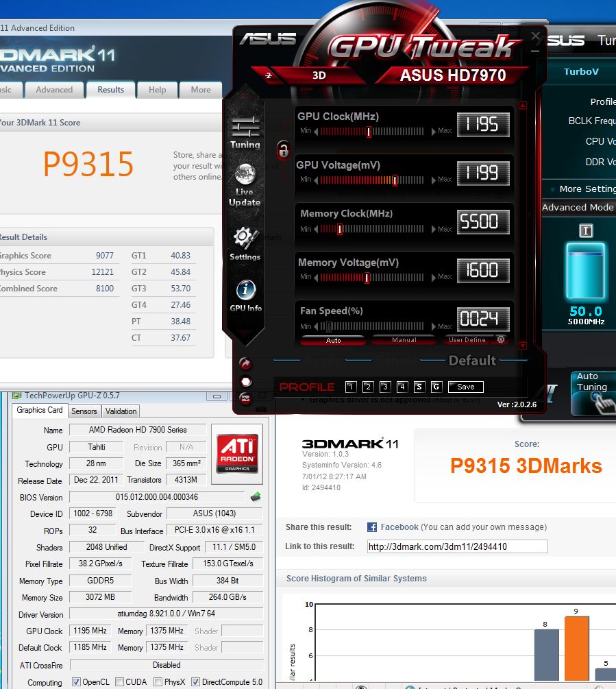The height and width of the screenshot is (689, 616).
Task: Set fan speed to Manual mode
Action: click(404, 340)
